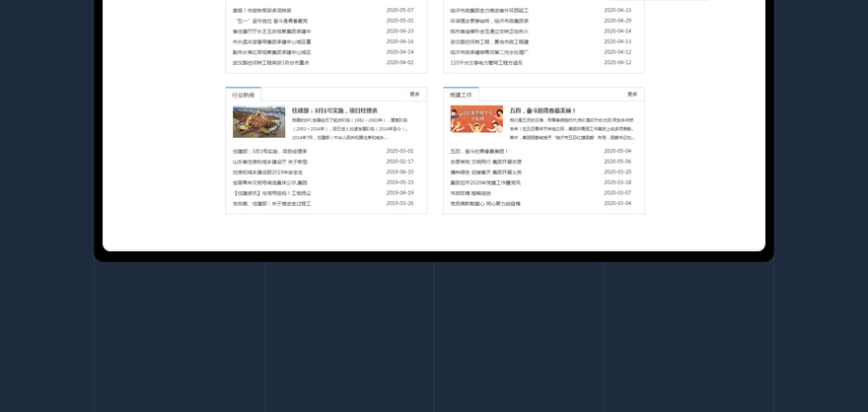Click 更多 in the 党建工作 panel
Image resolution: width=868 pixels, height=412 pixels.
click(x=632, y=95)
